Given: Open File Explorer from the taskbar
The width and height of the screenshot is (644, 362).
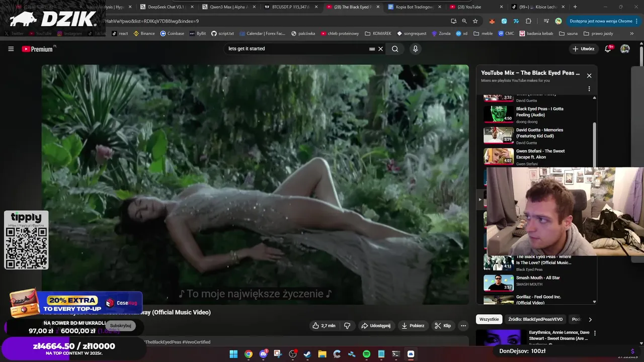Looking at the screenshot, I should (322, 354).
